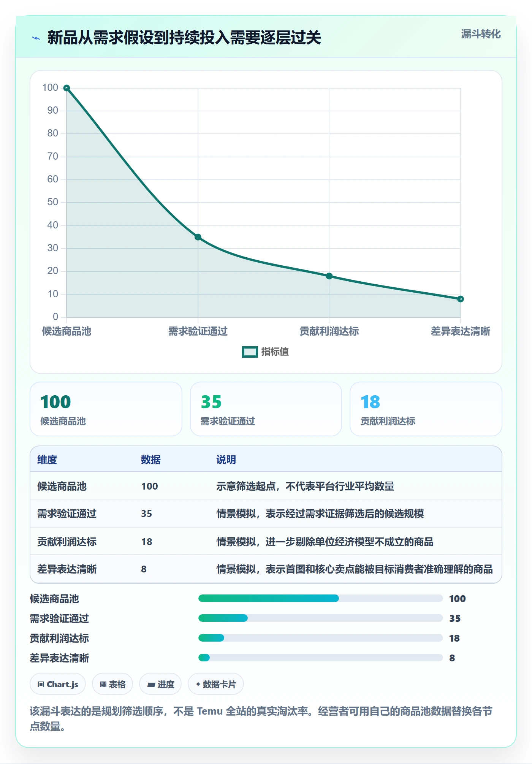This screenshot has width=532, height=764.
Task: Click the 指标值 legend label
Action: point(275,352)
